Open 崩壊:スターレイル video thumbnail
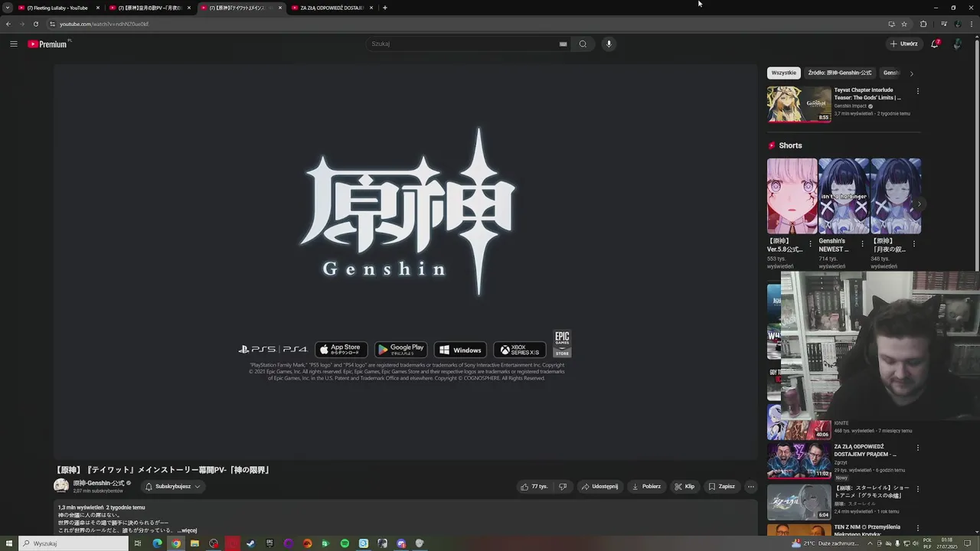The height and width of the screenshot is (551, 980). (799, 501)
